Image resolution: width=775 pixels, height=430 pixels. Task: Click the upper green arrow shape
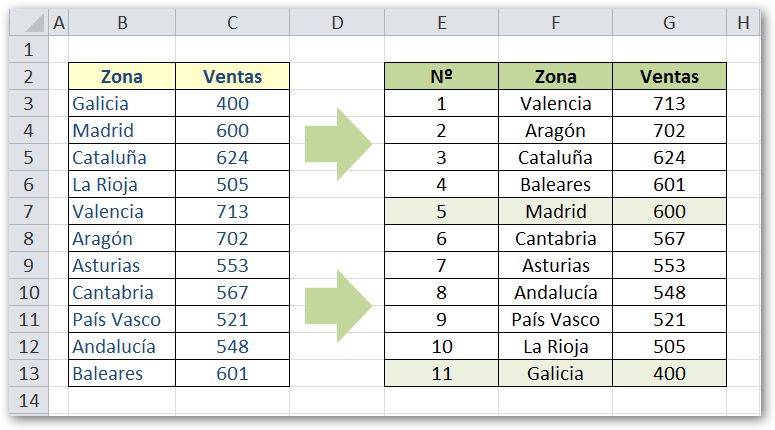[x=337, y=144]
